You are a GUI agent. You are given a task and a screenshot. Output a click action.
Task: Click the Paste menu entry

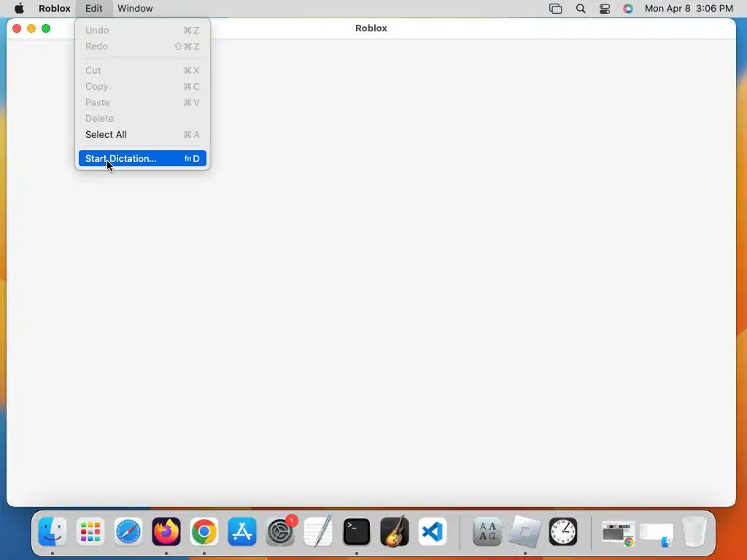point(142,102)
